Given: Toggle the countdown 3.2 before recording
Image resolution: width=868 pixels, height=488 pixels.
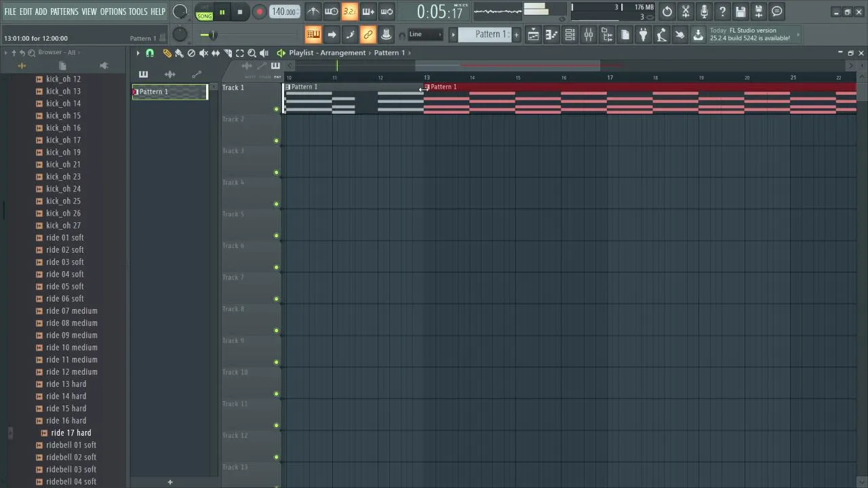Looking at the screenshot, I should (x=350, y=12).
